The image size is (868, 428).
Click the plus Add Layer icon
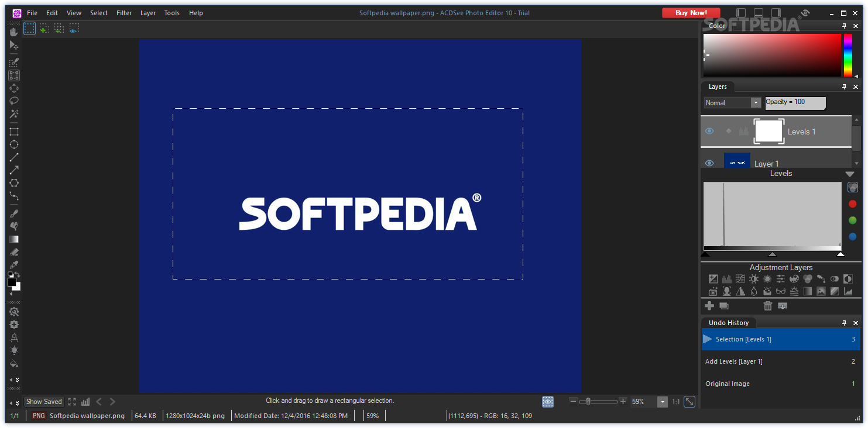[x=709, y=306]
